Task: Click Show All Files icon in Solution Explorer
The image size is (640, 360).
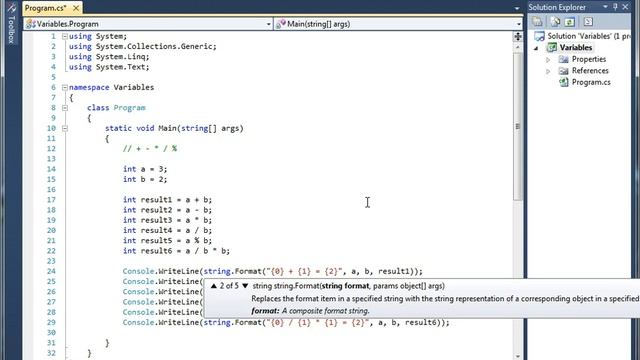Action: coord(555,22)
